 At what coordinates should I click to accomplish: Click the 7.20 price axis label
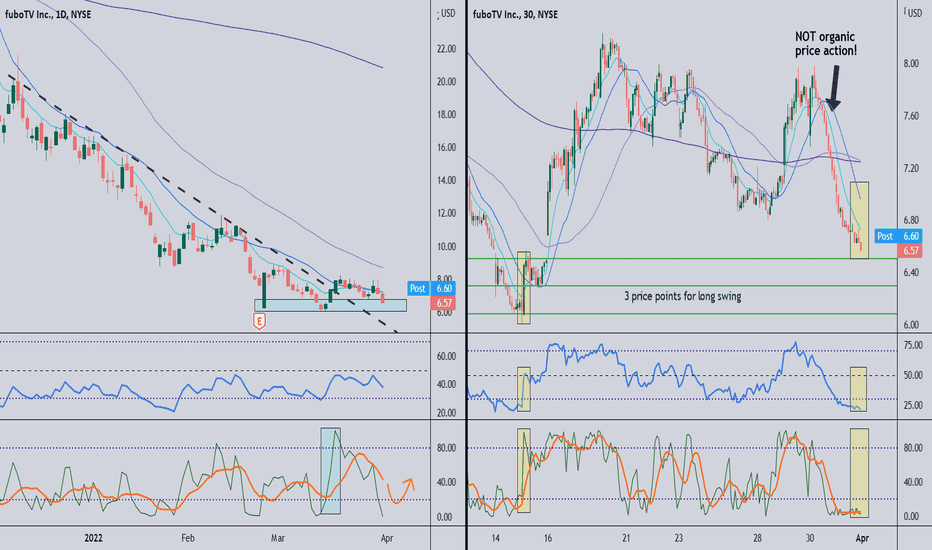point(911,168)
